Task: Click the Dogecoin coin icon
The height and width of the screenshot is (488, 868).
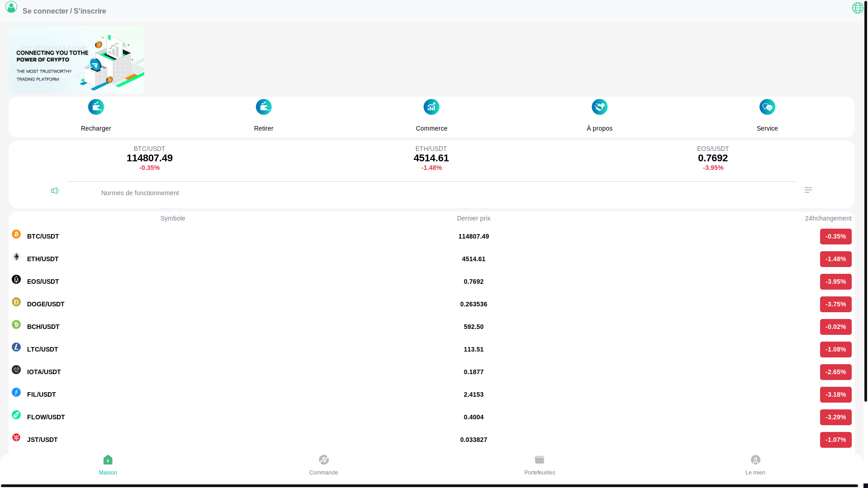Action: click(16, 302)
